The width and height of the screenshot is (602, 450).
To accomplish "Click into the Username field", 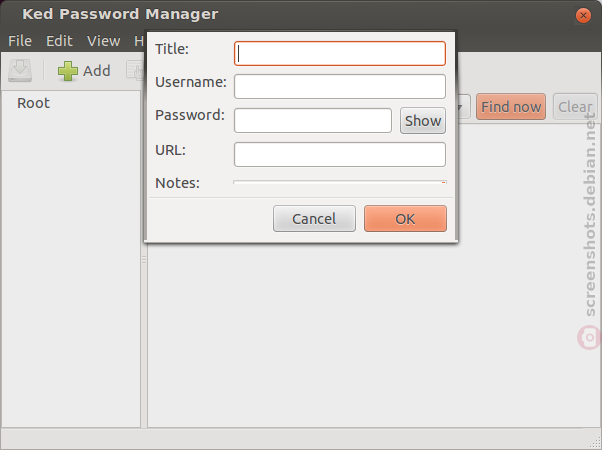I will (x=340, y=86).
